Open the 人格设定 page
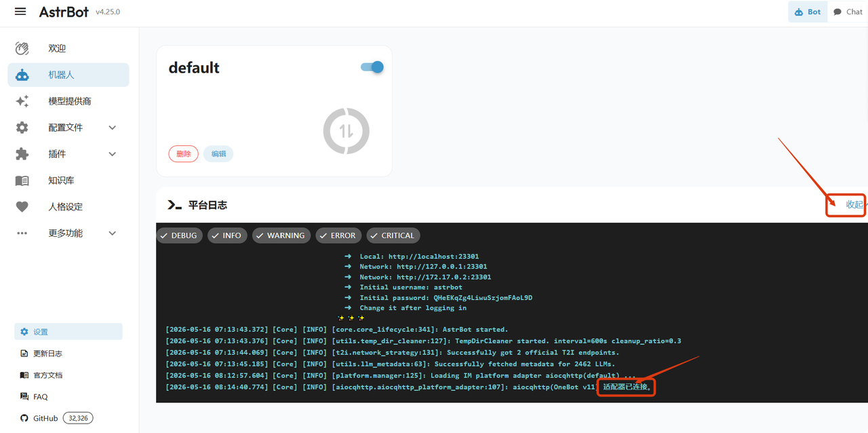Image resolution: width=868 pixels, height=433 pixels. pos(68,207)
